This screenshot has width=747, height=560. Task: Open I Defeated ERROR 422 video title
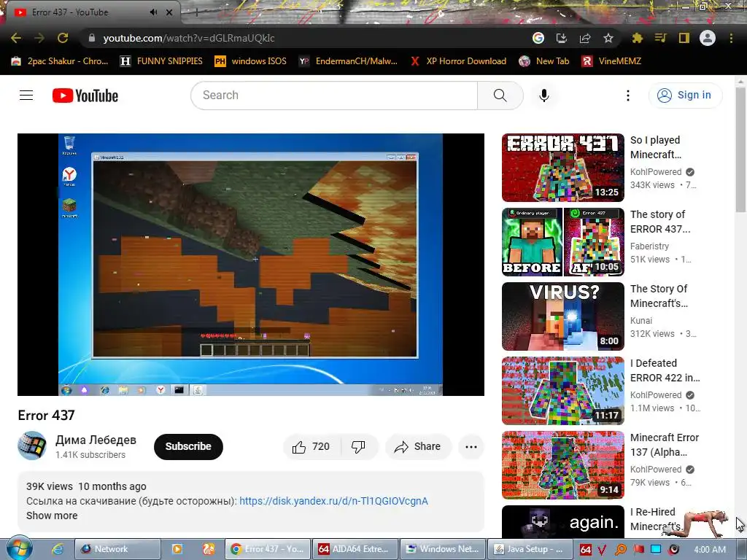[x=665, y=370]
